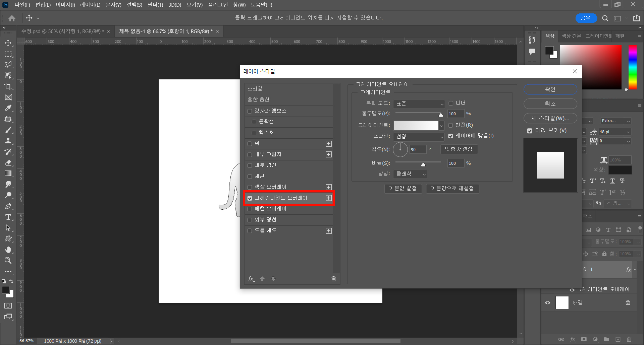Viewport: 644px width, 345px height.
Task: Select the Move tool in the toolbar
Action: click(x=8, y=43)
